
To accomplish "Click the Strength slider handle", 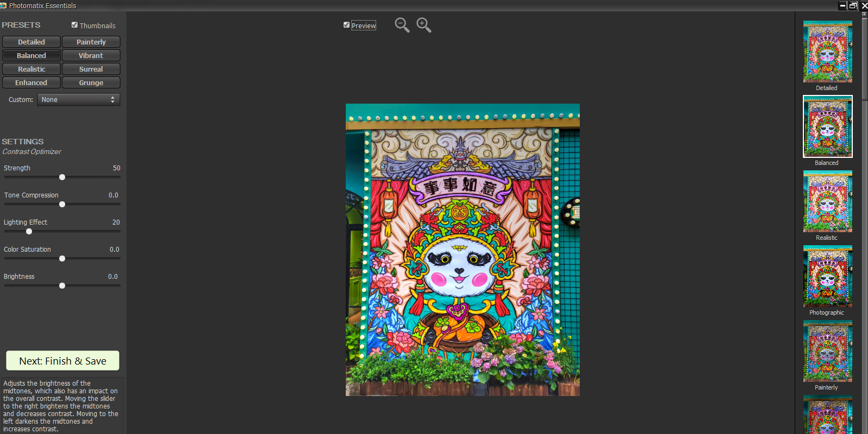I will 62,177.
